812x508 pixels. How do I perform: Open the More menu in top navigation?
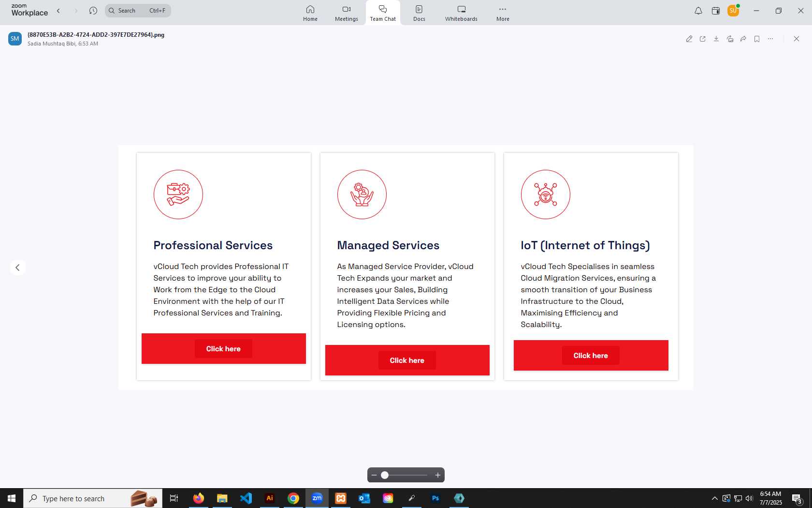(x=503, y=13)
